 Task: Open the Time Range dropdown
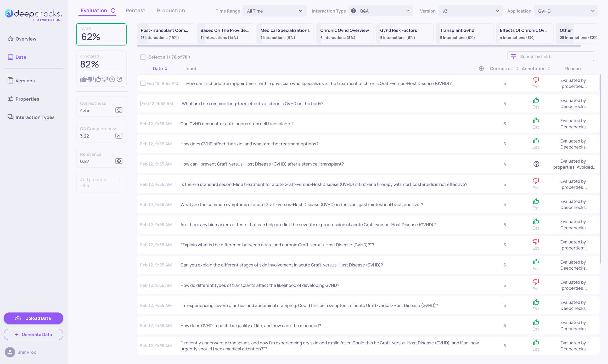click(274, 11)
